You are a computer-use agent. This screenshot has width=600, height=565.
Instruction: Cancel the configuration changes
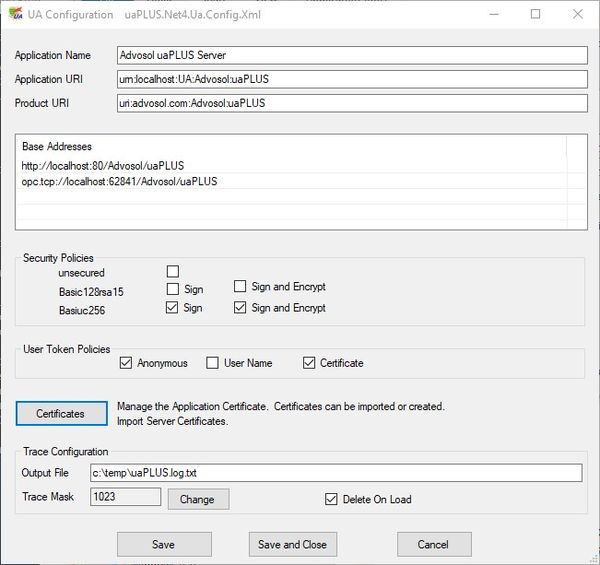click(x=433, y=544)
